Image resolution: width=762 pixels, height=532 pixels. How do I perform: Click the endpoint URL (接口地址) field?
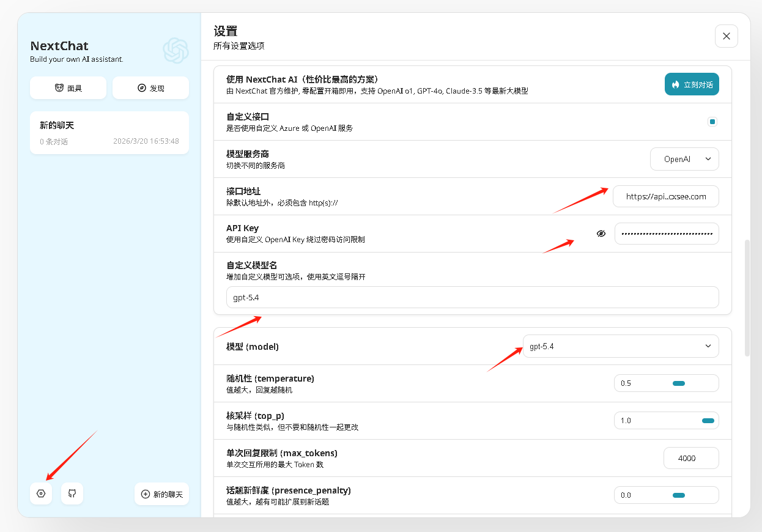click(x=665, y=196)
